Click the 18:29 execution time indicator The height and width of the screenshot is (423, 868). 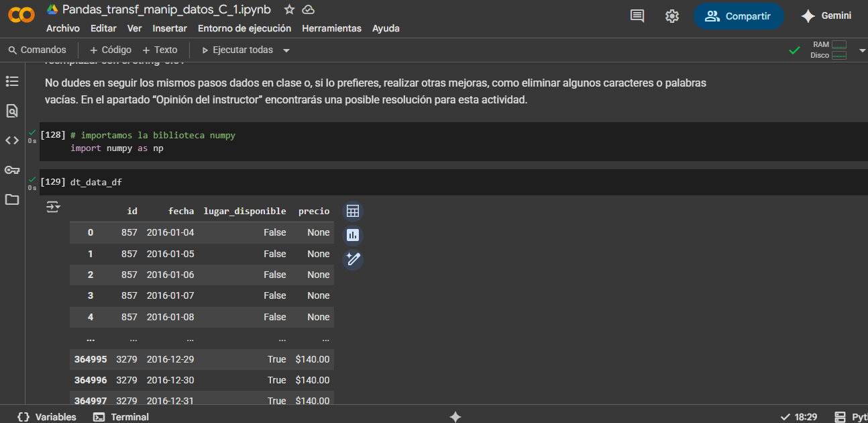click(x=799, y=417)
